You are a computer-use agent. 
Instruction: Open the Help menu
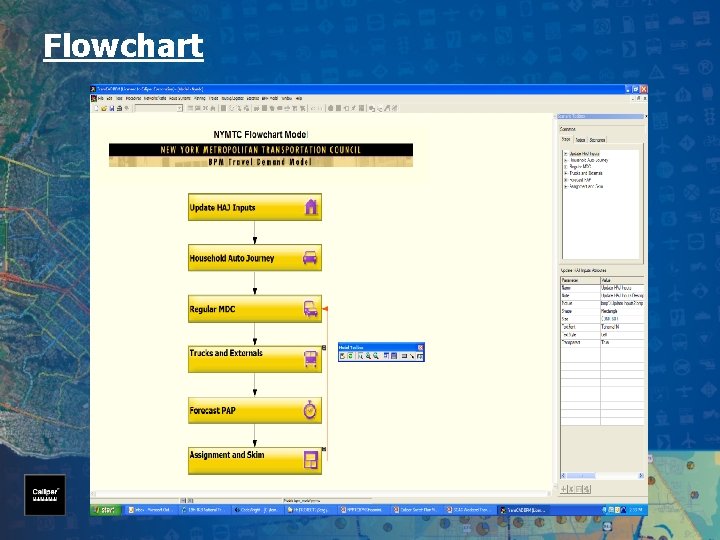click(x=298, y=98)
